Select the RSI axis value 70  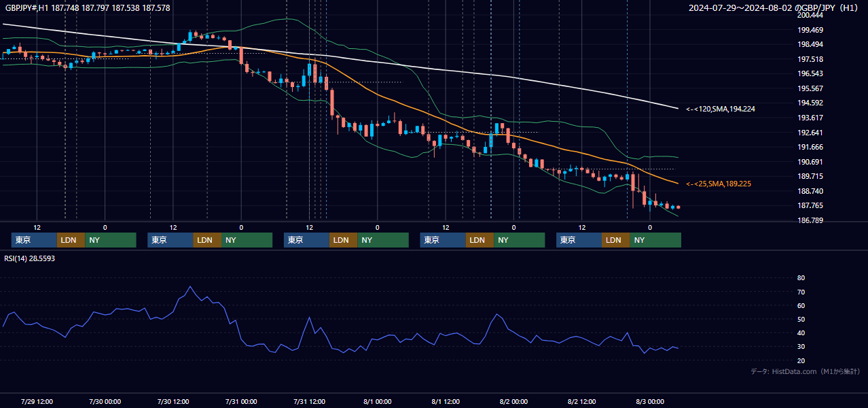pyautogui.click(x=801, y=292)
